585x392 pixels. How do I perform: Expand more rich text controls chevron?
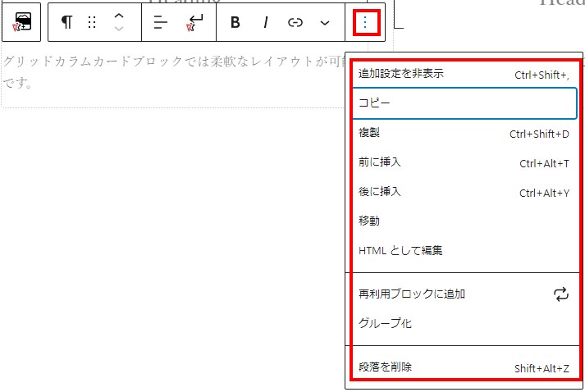tap(325, 23)
